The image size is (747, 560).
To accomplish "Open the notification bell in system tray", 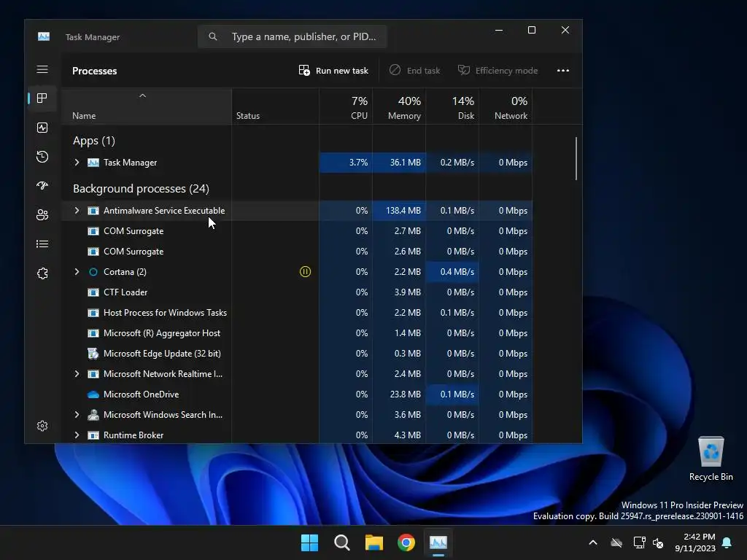I will 727,542.
